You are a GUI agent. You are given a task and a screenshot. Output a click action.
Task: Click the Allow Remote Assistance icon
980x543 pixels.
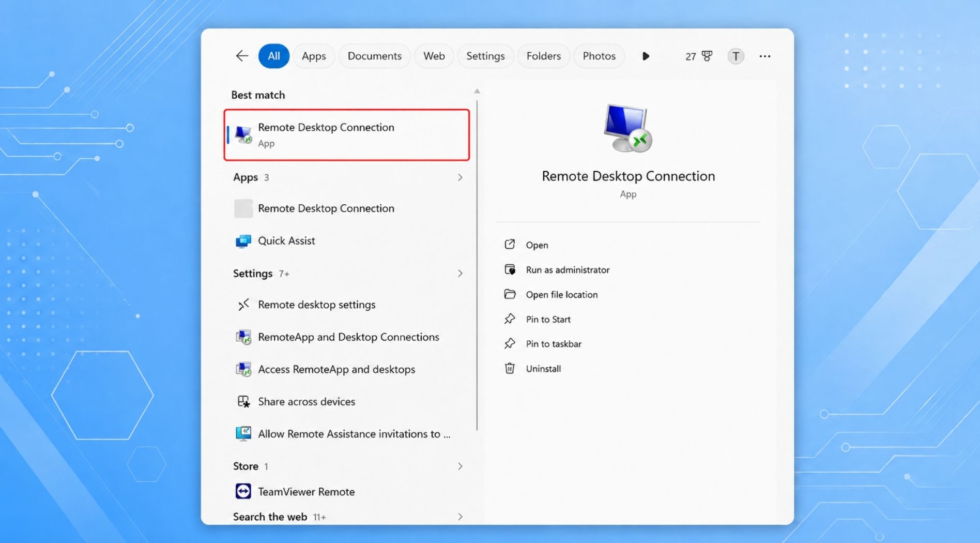243,433
